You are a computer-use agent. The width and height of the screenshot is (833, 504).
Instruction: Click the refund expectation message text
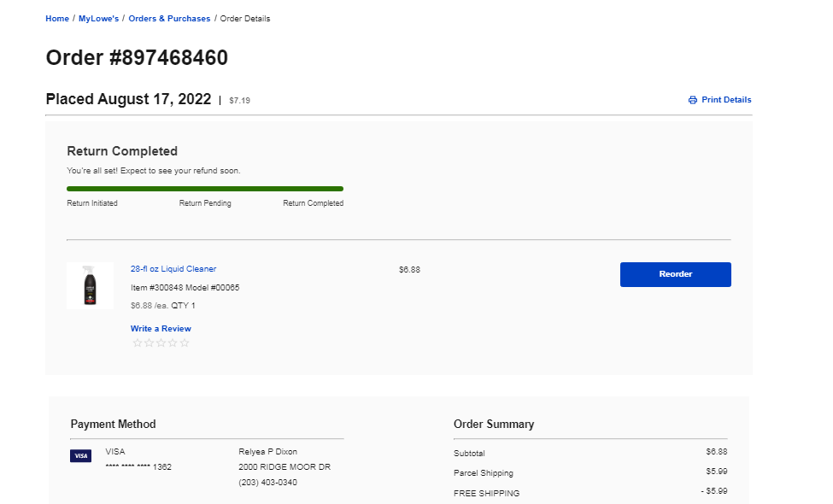click(x=154, y=171)
